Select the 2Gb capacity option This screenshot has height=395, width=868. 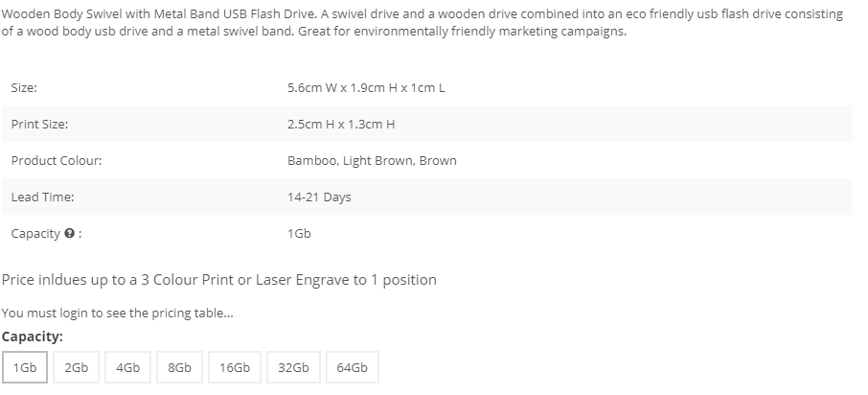pyautogui.click(x=77, y=367)
